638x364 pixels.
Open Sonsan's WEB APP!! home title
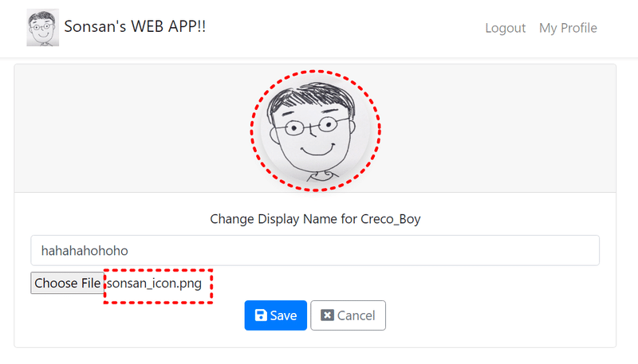(x=135, y=26)
